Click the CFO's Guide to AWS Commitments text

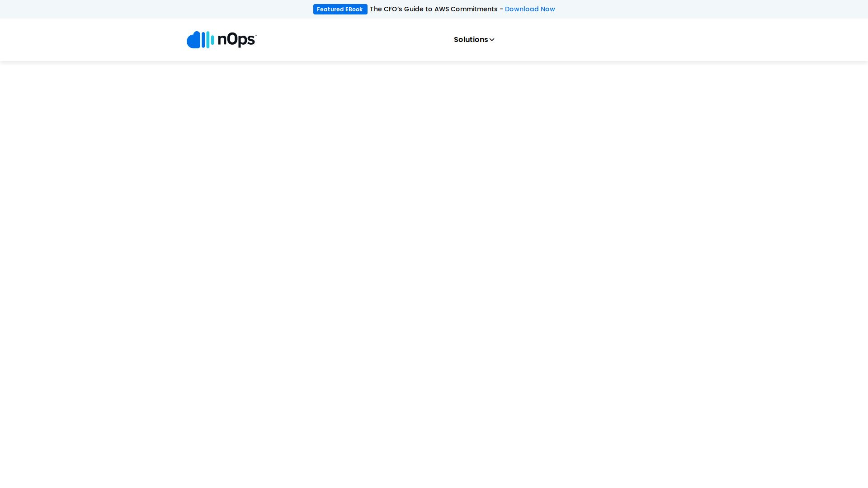433,9
